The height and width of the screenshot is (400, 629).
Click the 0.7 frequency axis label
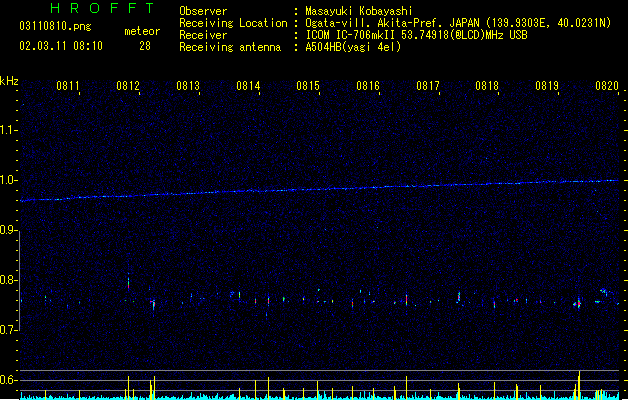8,330
